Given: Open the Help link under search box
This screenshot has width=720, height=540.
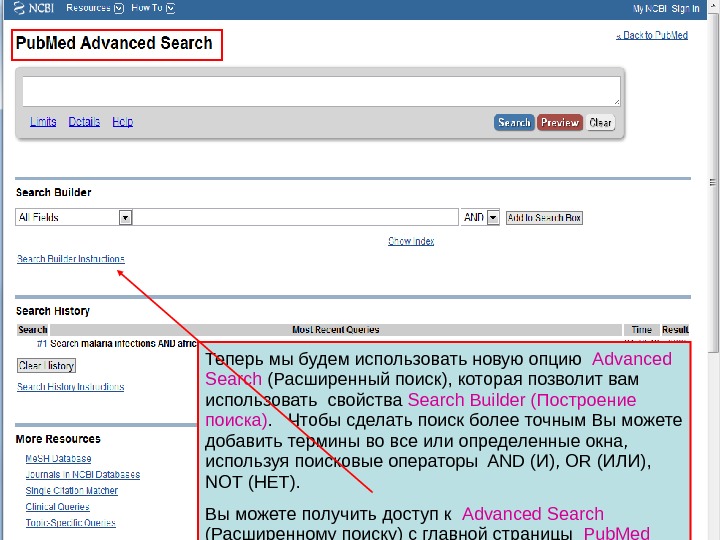Looking at the screenshot, I should point(123,122).
